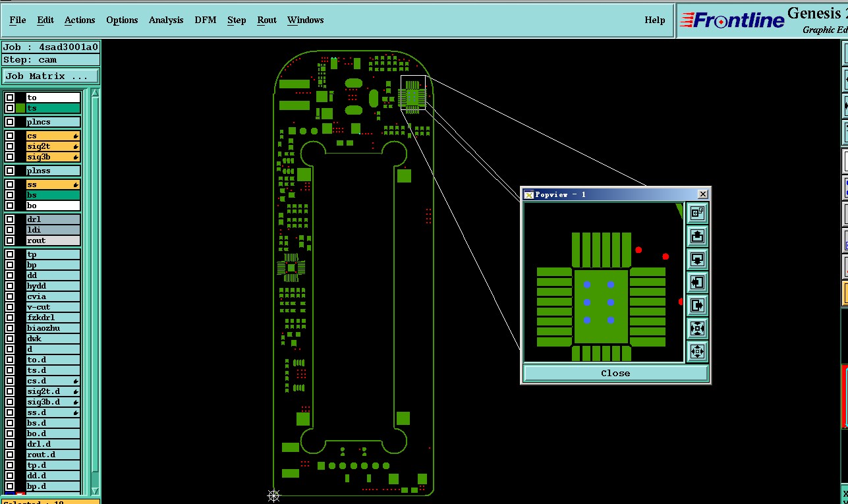Open the Analysis menu
848x504 pixels.
pyautogui.click(x=166, y=20)
